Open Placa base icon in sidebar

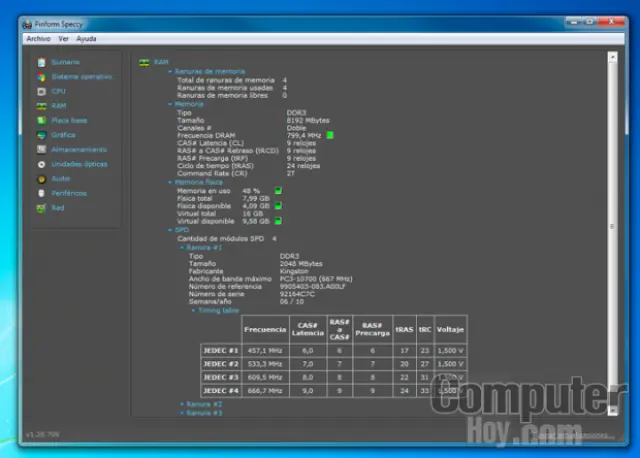pos(41,120)
